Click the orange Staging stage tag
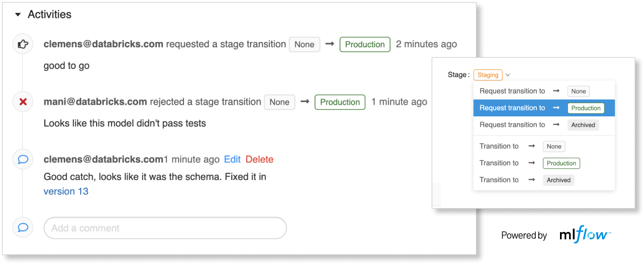 (x=488, y=75)
